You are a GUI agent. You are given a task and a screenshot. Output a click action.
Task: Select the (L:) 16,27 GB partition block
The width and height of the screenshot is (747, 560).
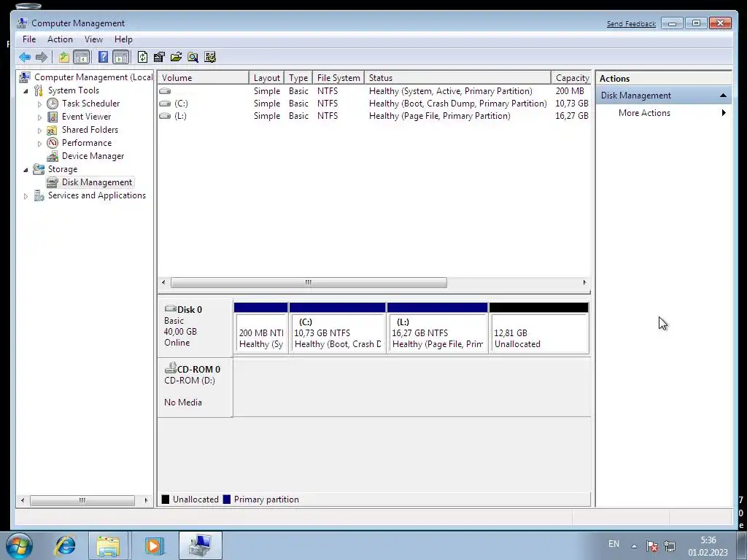(x=438, y=328)
